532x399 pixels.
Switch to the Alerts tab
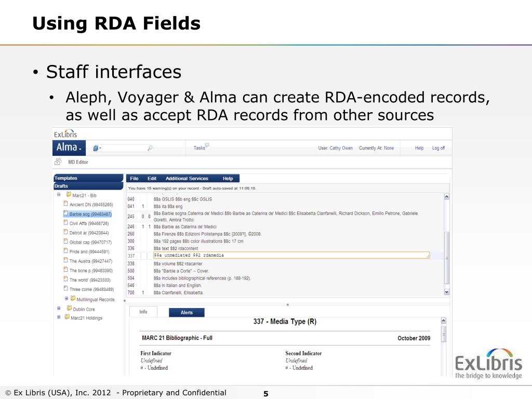point(187,312)
